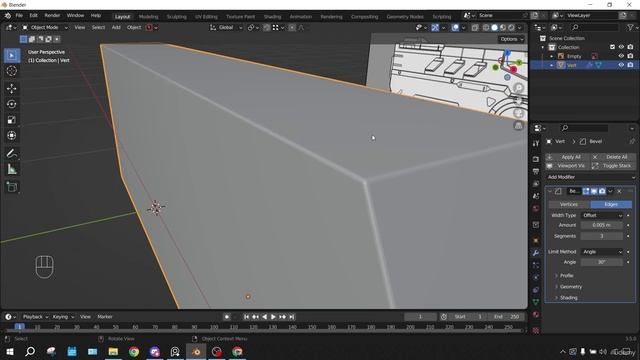Hide the Collection in viewport

[621, 47]
